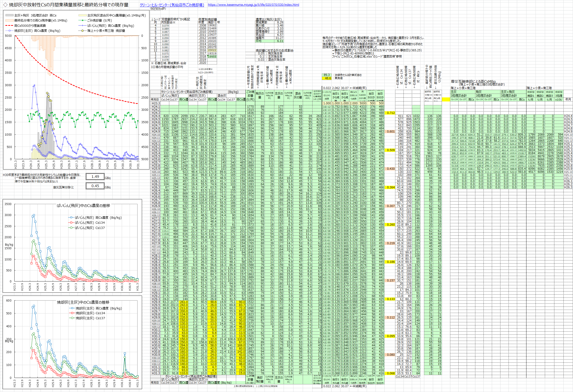Open the クリーン・ヒル・センター(気仙沼市ごみ焼却場) hyperlink
Image resolution: width=573 pixels, height=392 pixels.
click(x=172, y=5)
